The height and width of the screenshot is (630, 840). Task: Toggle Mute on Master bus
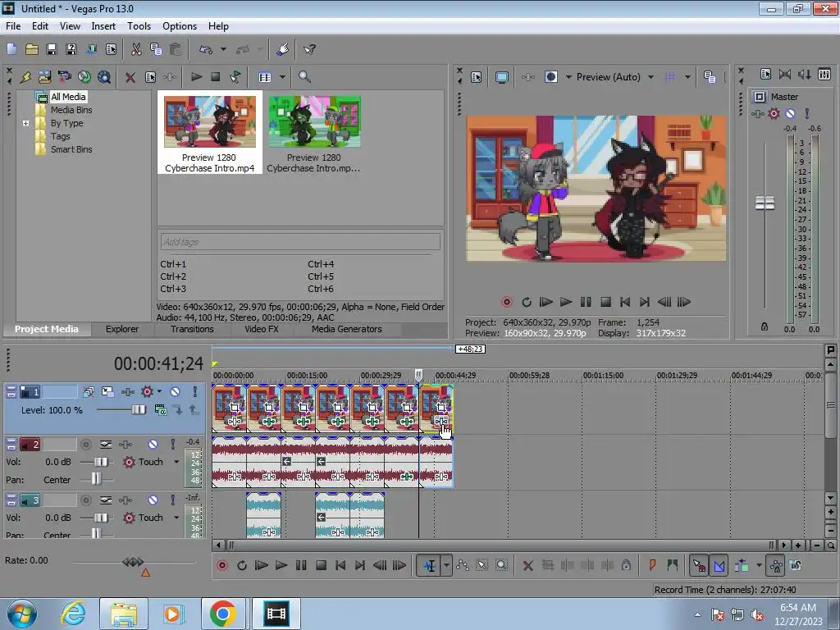[x=790, y=113]
